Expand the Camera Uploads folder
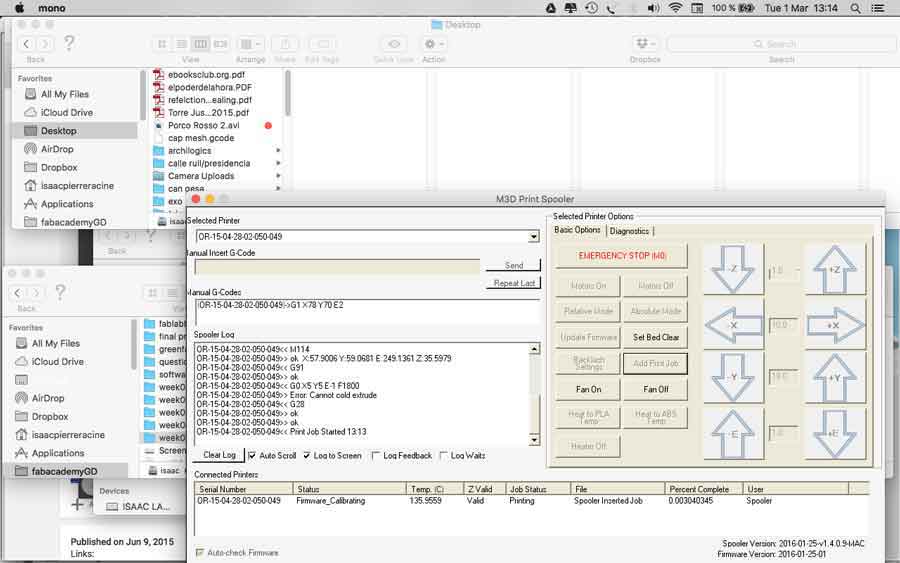 click(278, 176)
